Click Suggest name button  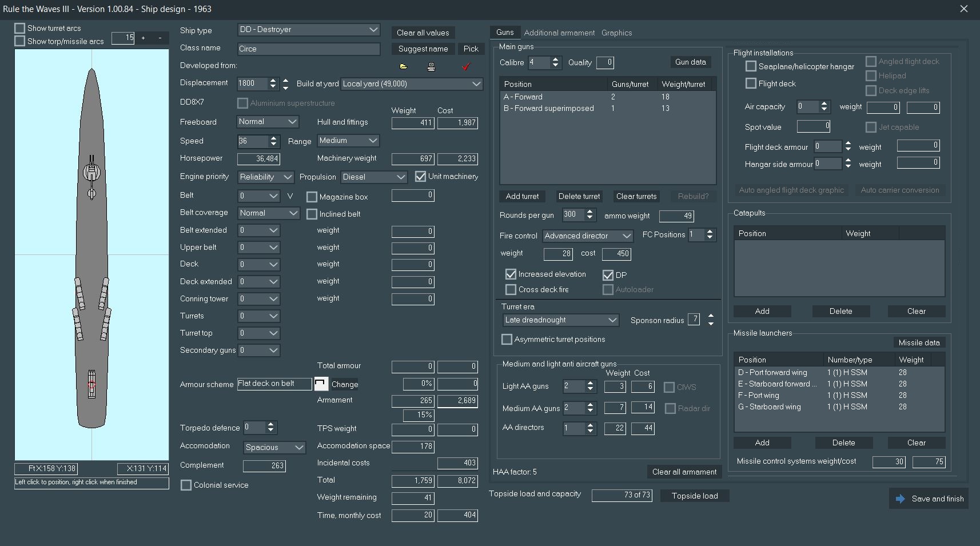click(x=423, y=49)
